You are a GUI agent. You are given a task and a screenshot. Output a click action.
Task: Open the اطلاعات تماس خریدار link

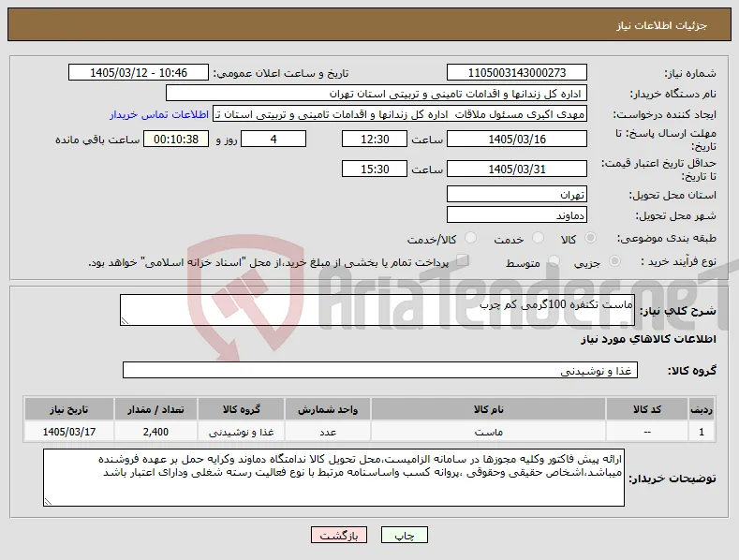pos(159,114)
